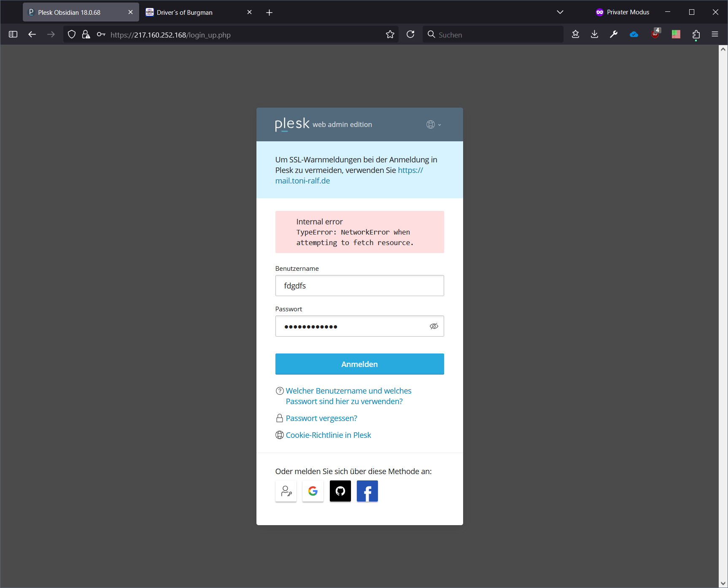Click the Privater Modus indicator
This screenshot has width=728, height=588.
[x=623, y=12]
